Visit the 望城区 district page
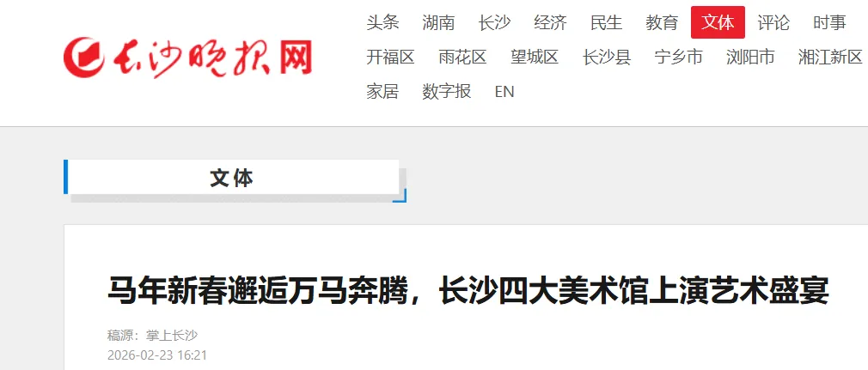The image size is (868, 370). click(x=535, y=57)
